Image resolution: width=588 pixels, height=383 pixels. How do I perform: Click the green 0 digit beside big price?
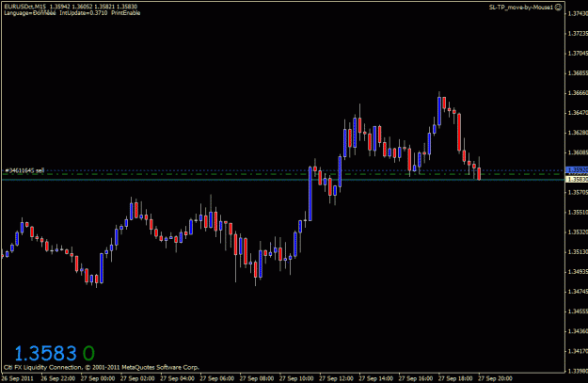click(x=88, y=354)
